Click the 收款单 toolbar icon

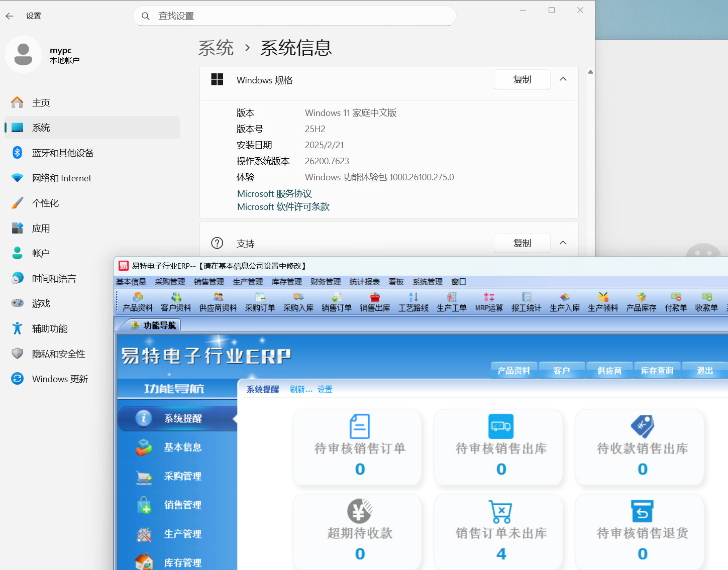(x=706, y=302)
